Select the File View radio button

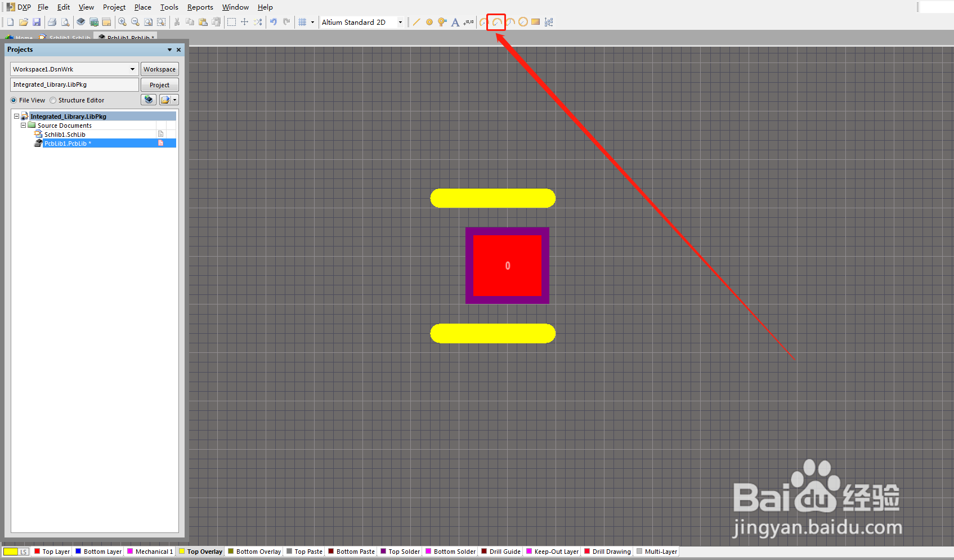coord(14,100)
